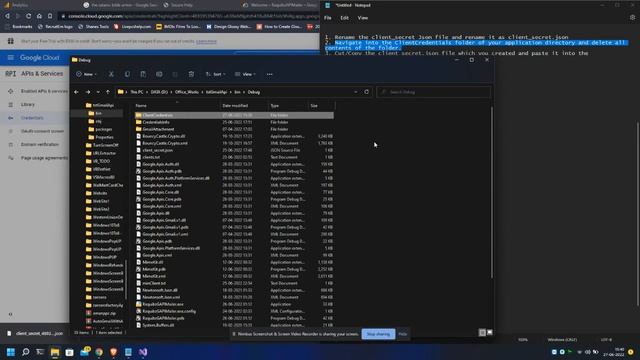Open the Notepad View menu
Viewport: 640px width, 360px height.
click(362, 18)
